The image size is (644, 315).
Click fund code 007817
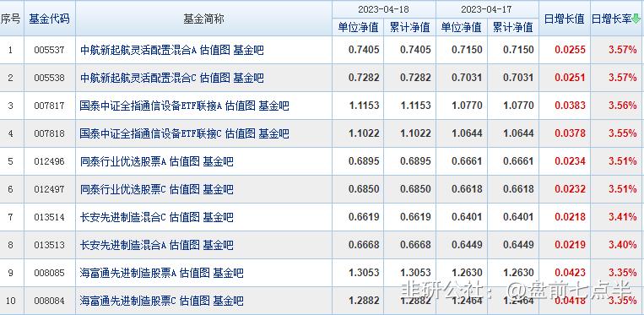click(49, 106)
